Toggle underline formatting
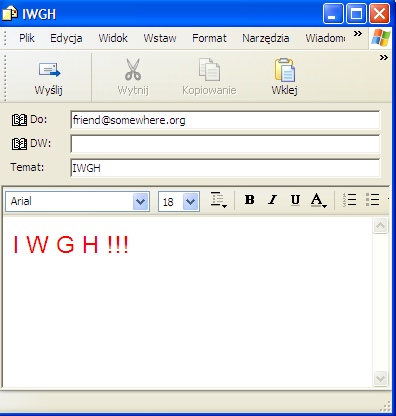Screen dimensions: 396x416 (x=295, y=200)
